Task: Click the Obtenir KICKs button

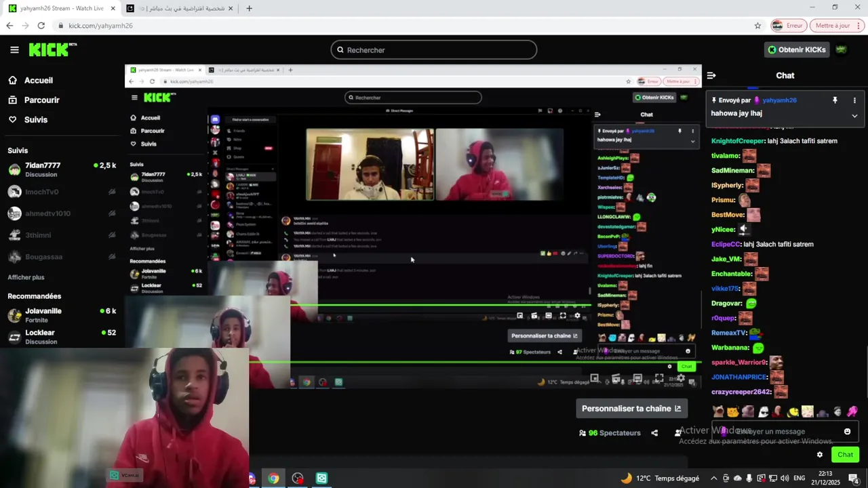Action: tap(797, 49)
